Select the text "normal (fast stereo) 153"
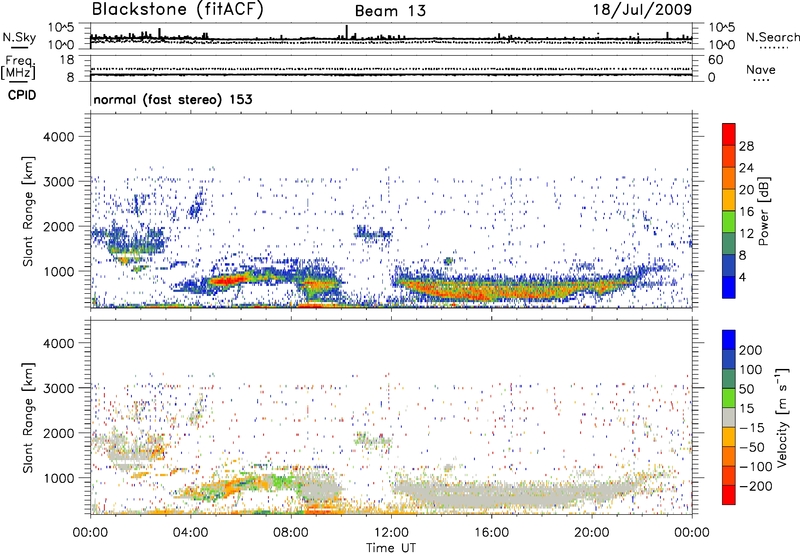 (x=173, y=99)
